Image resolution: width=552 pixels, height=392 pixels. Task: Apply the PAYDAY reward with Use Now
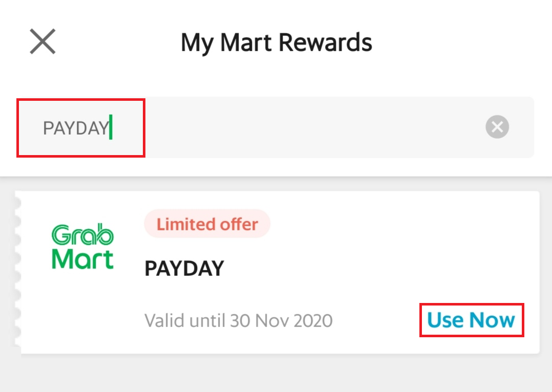(x=471, y=320)
